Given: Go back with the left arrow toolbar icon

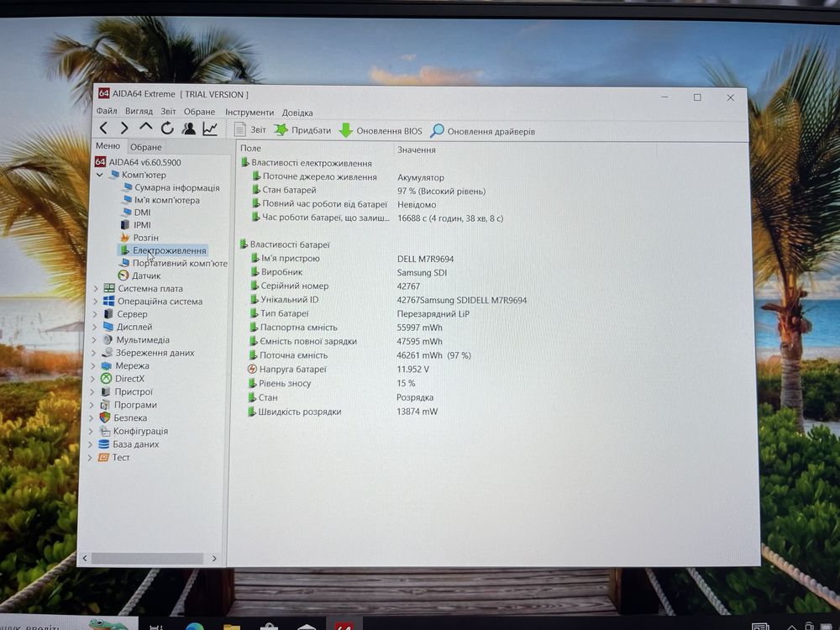Looking at the screenshot, I should tap(104, 128).
